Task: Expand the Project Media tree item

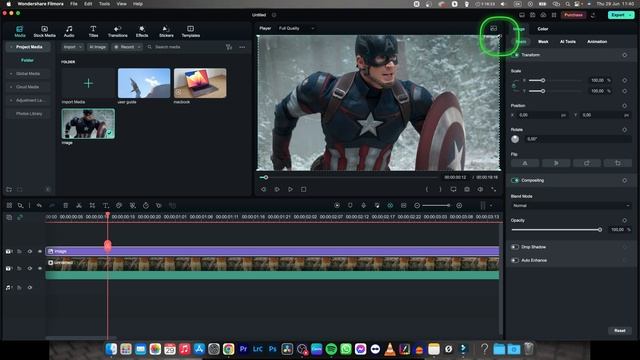Action: (28, 47)
